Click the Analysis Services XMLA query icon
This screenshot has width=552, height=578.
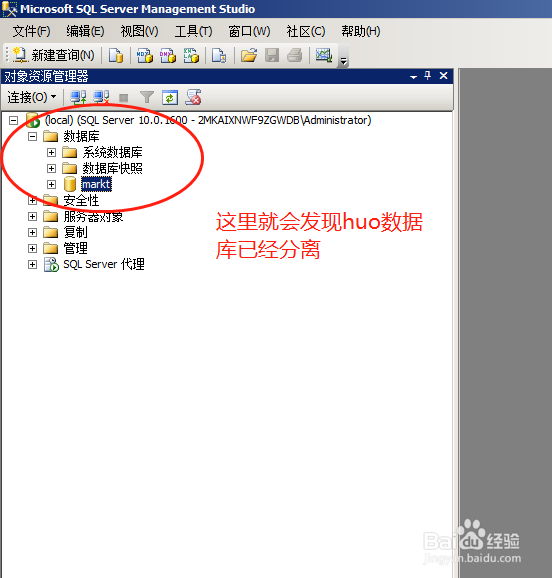pyautogui.click(x=191, y=55)
